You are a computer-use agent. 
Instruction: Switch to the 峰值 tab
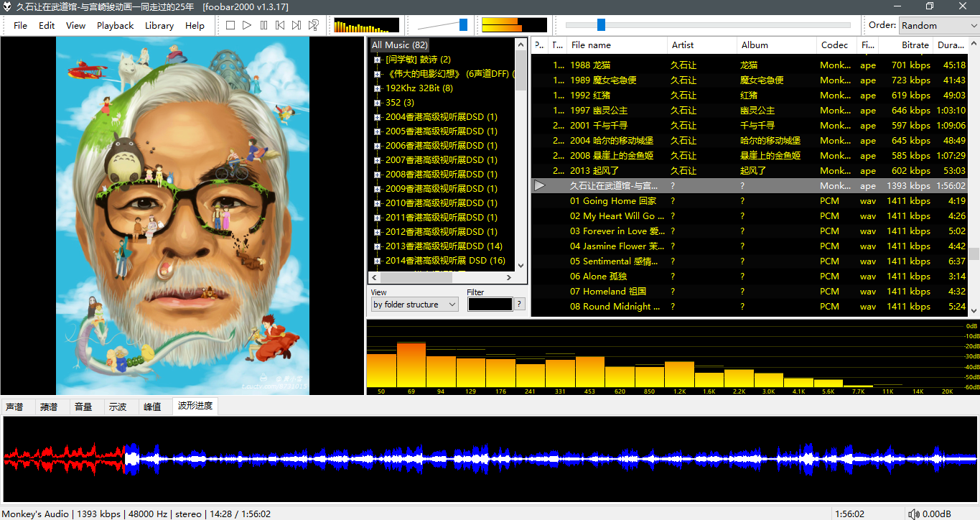pyautogui.click(x=152, y=407)
